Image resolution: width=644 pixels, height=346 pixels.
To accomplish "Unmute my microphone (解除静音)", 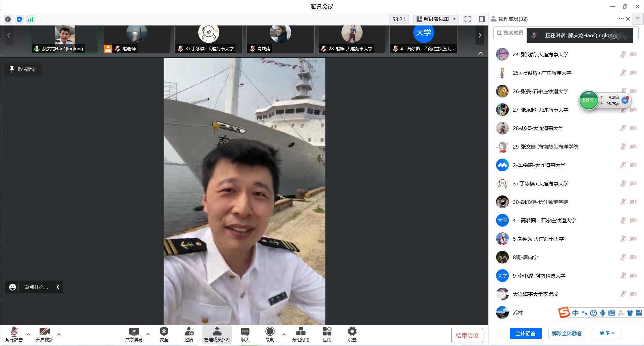I will coord(14,335).
